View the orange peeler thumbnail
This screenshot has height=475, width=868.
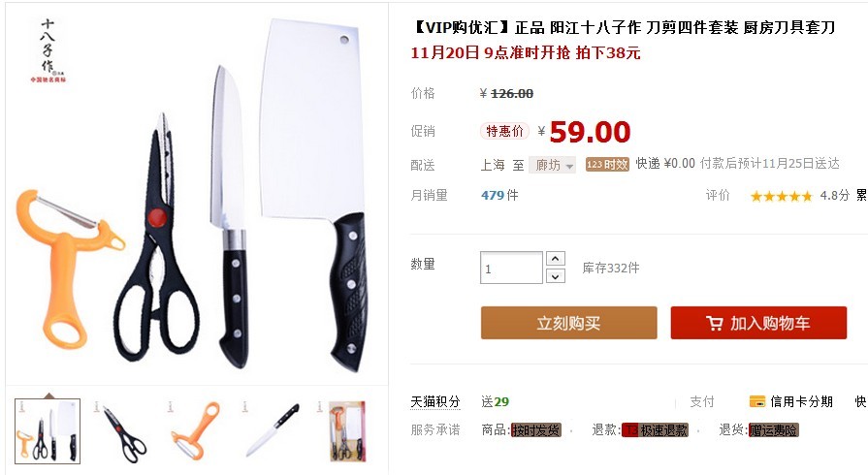point(195,431)
